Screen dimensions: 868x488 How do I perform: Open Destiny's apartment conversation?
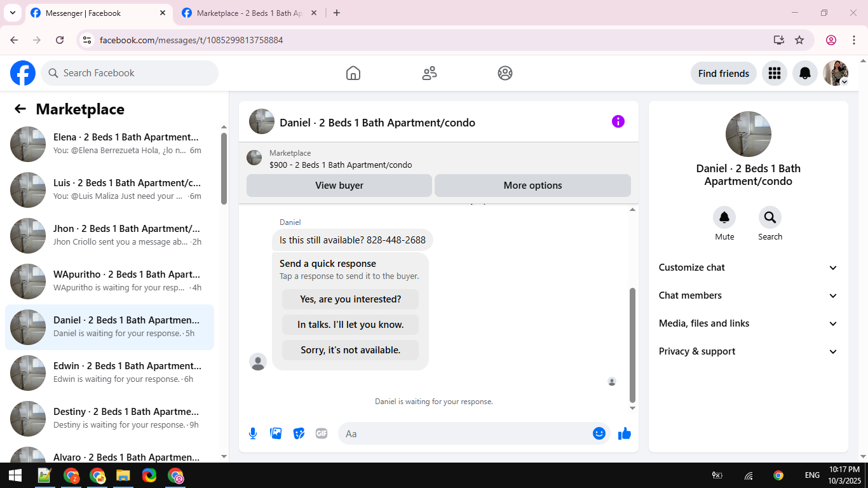[109, 419]
